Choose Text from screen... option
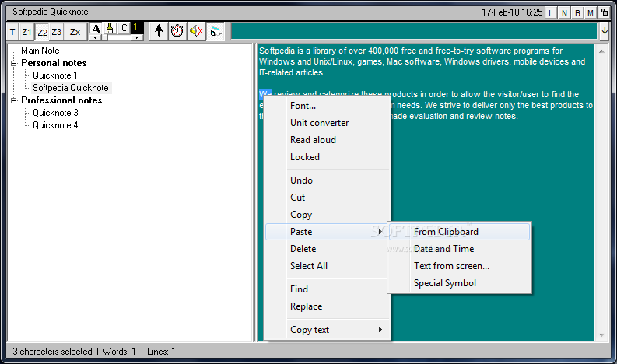Screen dimensions: 617x364 (459, 266)
